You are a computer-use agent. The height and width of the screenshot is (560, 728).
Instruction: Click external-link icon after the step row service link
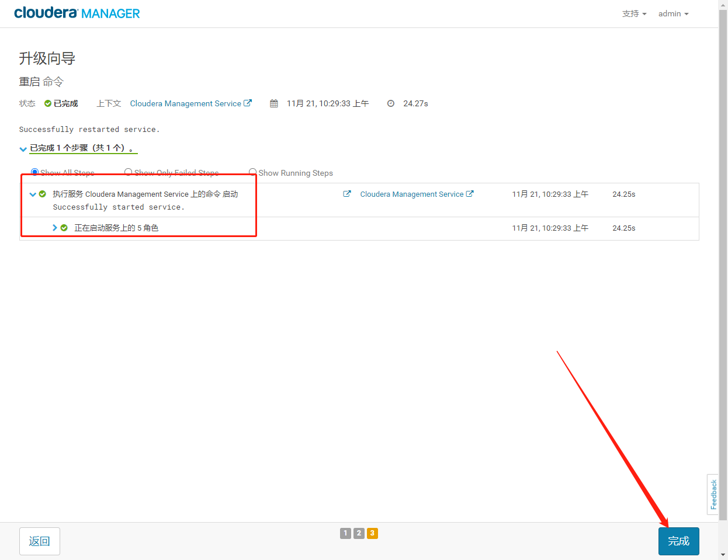(x=470, y=194)
